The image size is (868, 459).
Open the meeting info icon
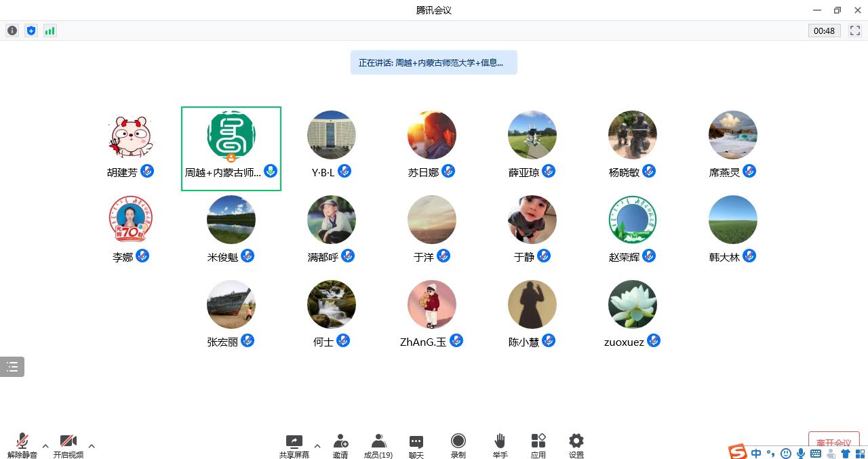[x=12, y=31]
